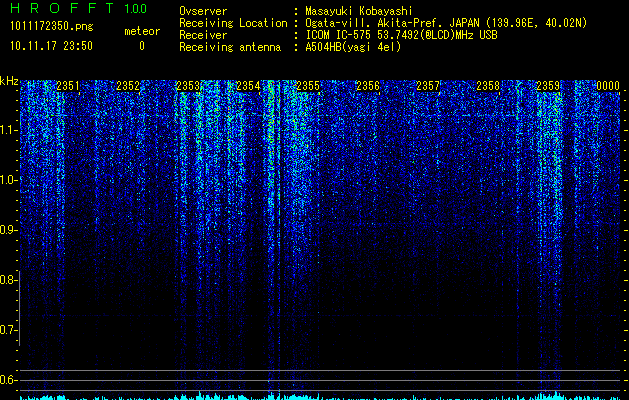The height and width of the screenshot is (400, 629).
Task: Click the cyan signal level graph at bottom
Action: tap(320, 396)
